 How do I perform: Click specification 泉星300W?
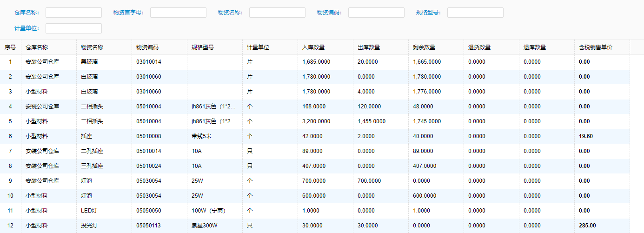pos(204,226)
